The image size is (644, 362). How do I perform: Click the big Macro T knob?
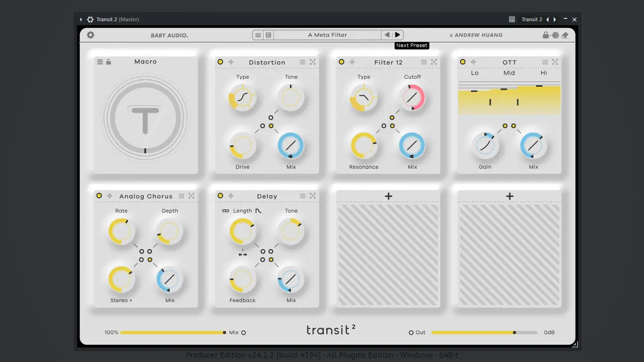coord(145,118)
